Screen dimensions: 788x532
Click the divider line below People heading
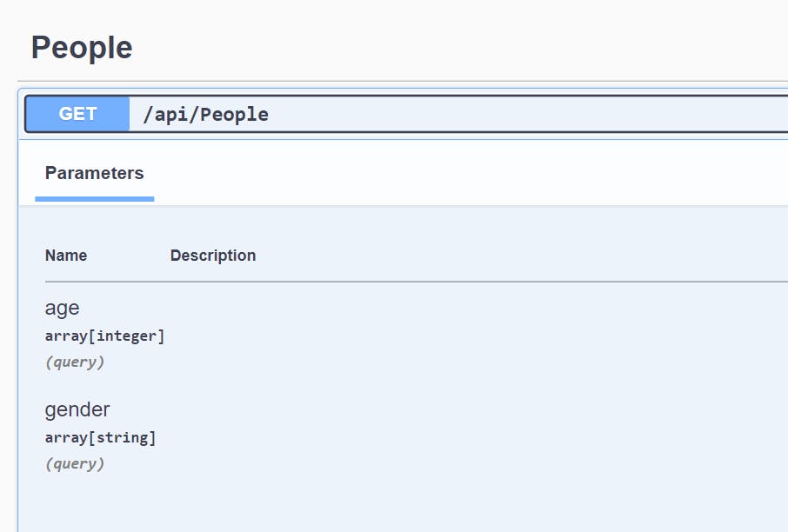[x=403, y=81]
